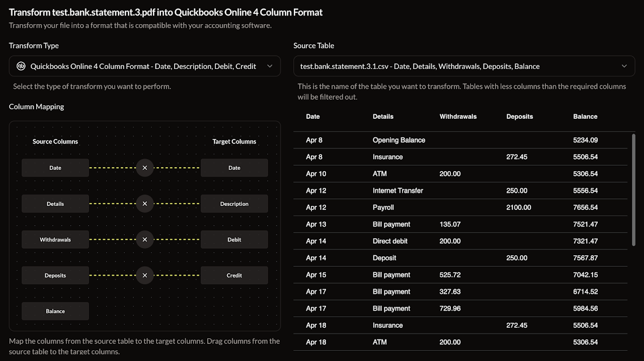Remove the Date to Date mapping connection
The width and height of the screenshot is (644, 361).
(x=144, y=168)
